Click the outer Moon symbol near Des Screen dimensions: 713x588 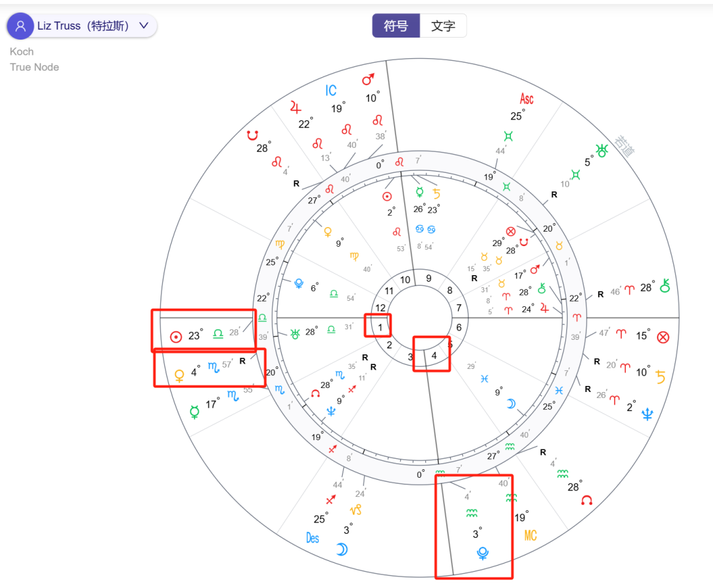[342, 549]
